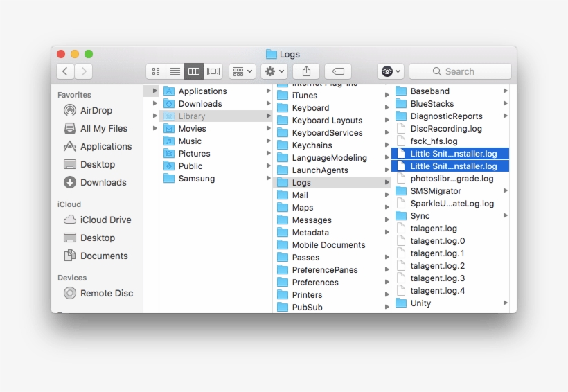Open the DiagnosticReports folder
The height and width of the screenshot is (392, 568).
coord(450,116)
